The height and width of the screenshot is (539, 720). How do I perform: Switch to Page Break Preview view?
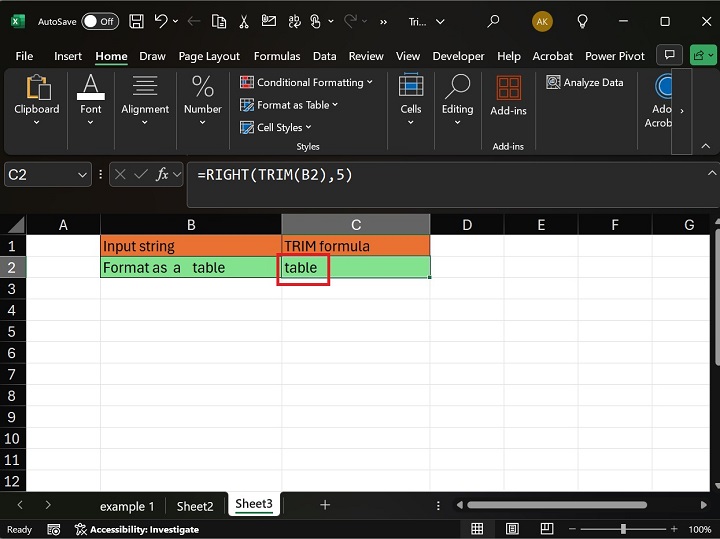(x=545, y=529)
